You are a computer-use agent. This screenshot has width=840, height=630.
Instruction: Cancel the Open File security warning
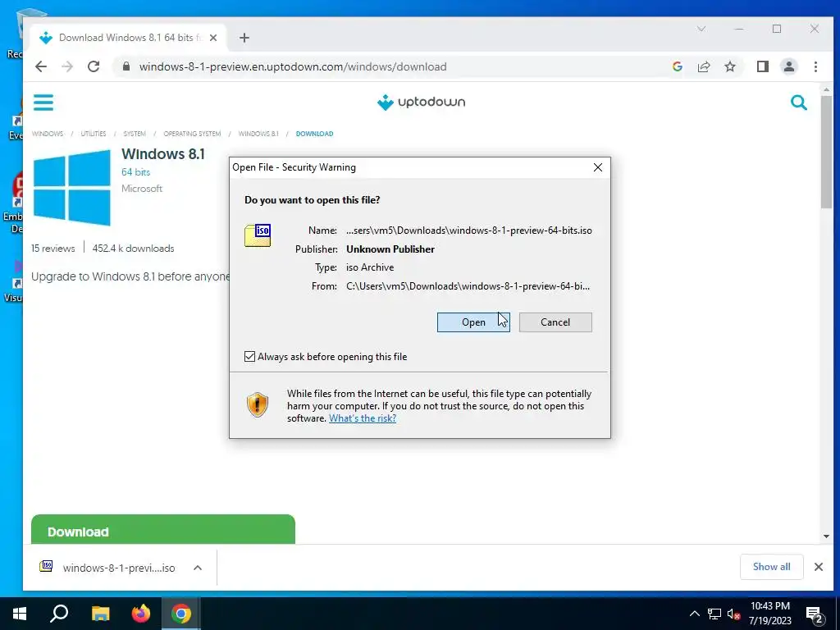click(555, 322)
